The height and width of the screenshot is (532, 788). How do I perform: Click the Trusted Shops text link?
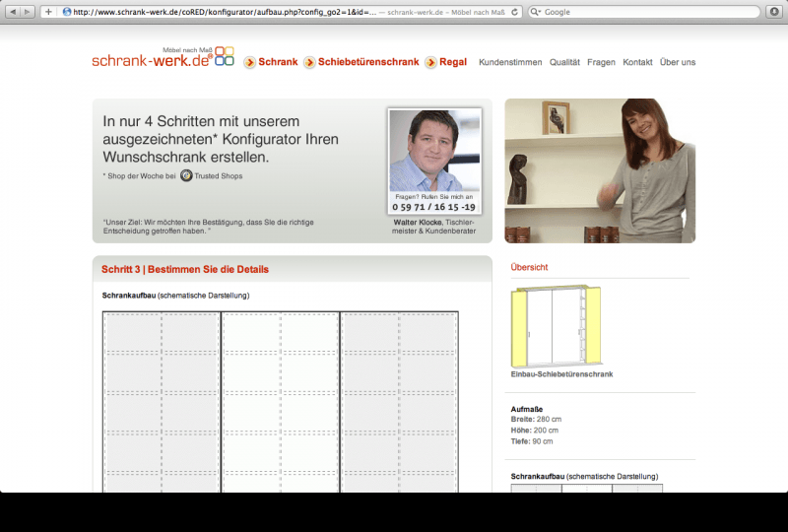(218, 176)
